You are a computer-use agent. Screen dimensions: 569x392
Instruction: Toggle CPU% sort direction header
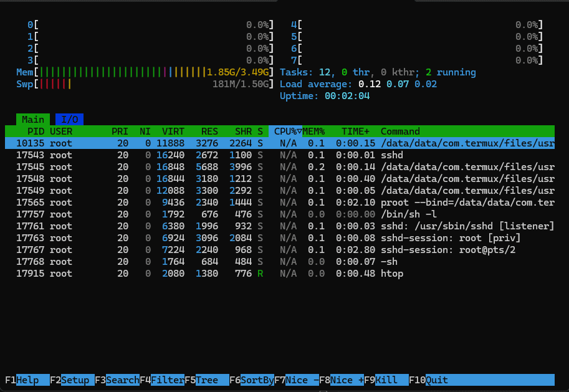(x=285, y=131)
